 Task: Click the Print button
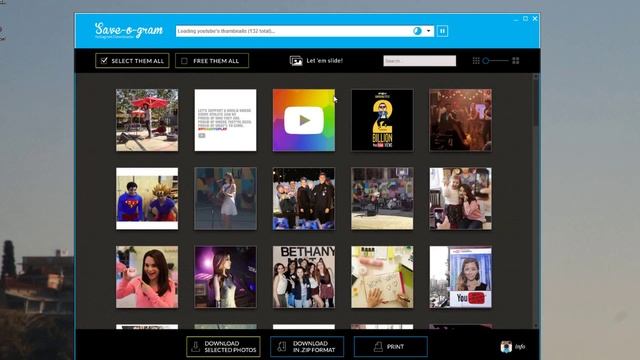391,347
